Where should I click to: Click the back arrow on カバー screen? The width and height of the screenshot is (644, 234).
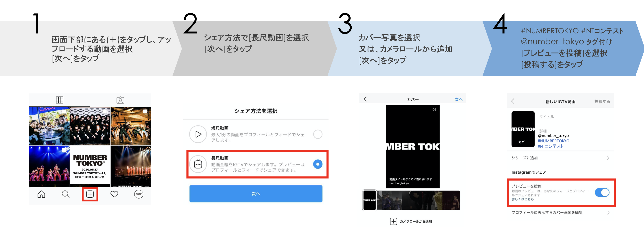click(x=365, y=99)
